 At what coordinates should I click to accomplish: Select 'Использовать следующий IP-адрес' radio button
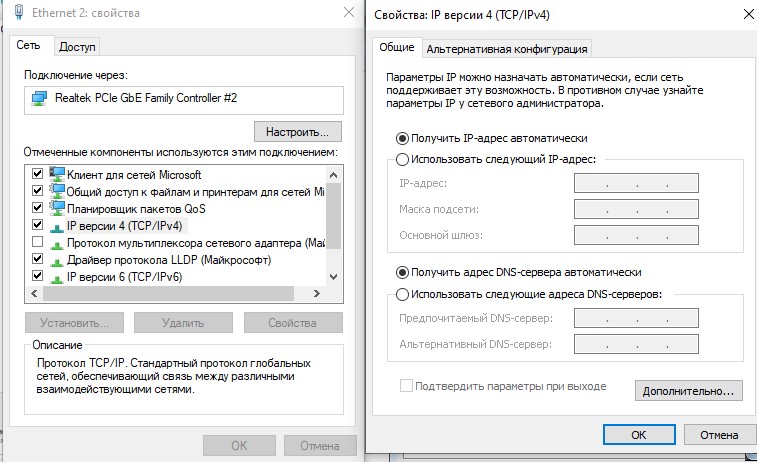[x=403, y=159]
